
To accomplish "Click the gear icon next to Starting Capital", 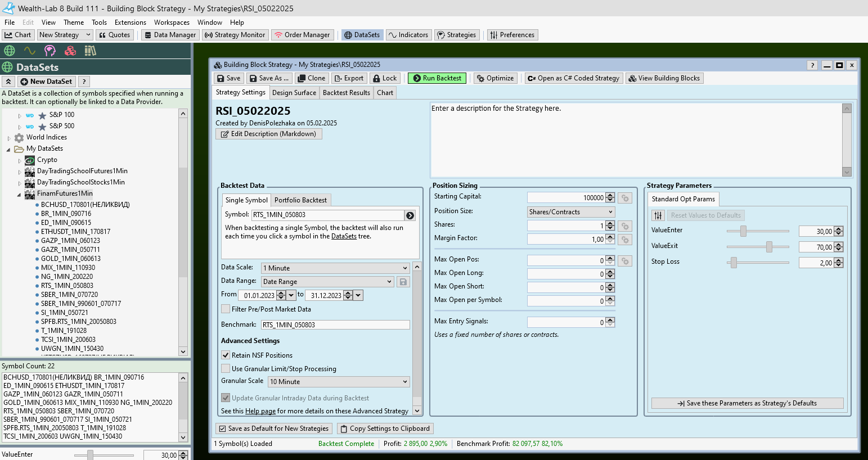I will coord(624,198).
